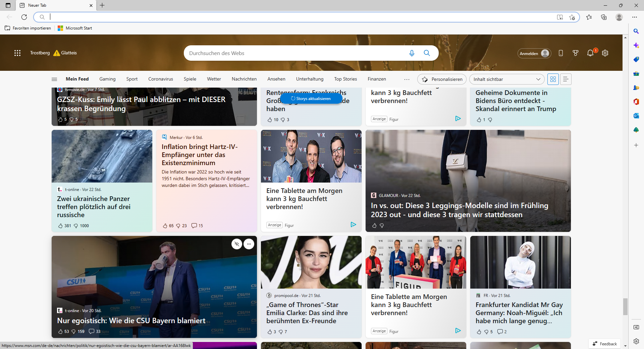Select the Sport feed tab
The width and height of the screenshot is (644, 349).
pyautogui.click(x=132, y=79)
